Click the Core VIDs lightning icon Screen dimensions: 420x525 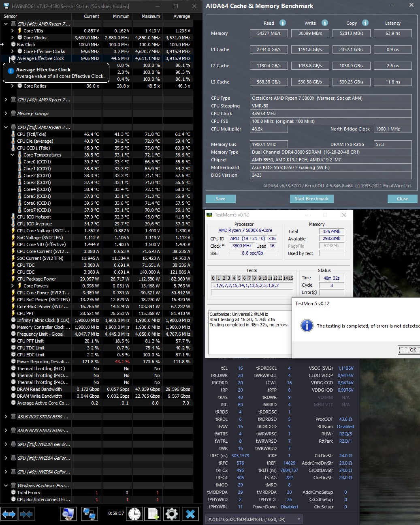(20, 31)
